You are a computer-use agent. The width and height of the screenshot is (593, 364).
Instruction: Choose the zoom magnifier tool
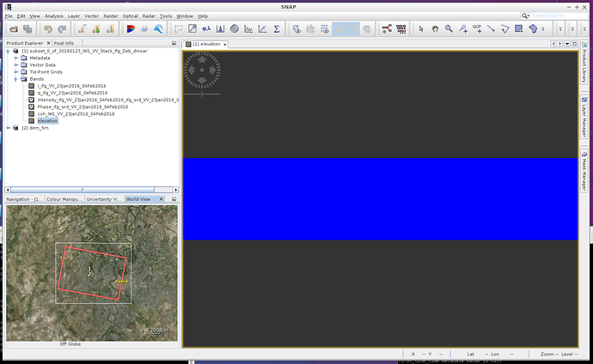coord(449,28)
